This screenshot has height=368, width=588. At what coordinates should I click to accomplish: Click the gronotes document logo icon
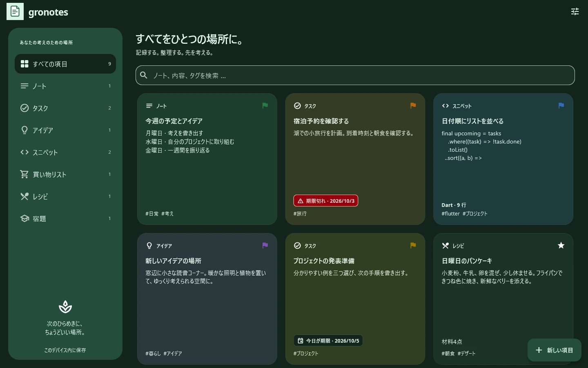pos(15,11)
